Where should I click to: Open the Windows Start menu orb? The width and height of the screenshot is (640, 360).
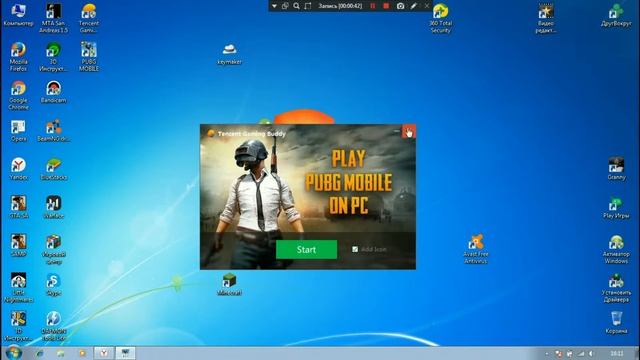[x=13, y=353]
